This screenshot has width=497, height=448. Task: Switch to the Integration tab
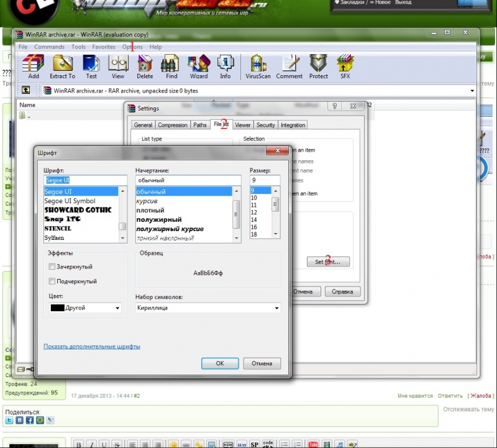click(x=293, y=125)
